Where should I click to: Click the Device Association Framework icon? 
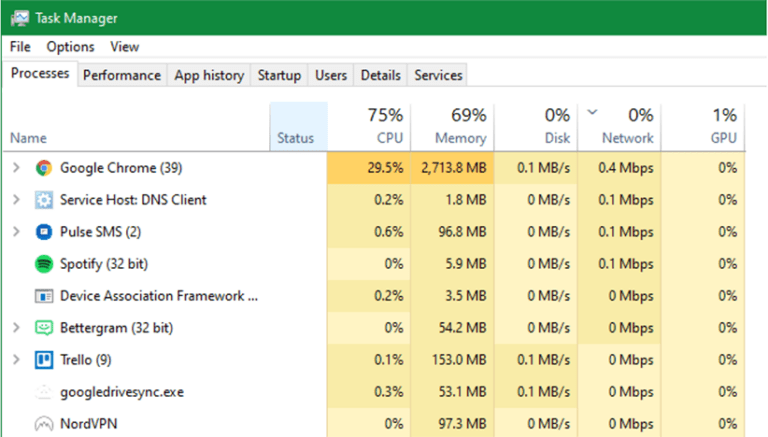(43, 296)
